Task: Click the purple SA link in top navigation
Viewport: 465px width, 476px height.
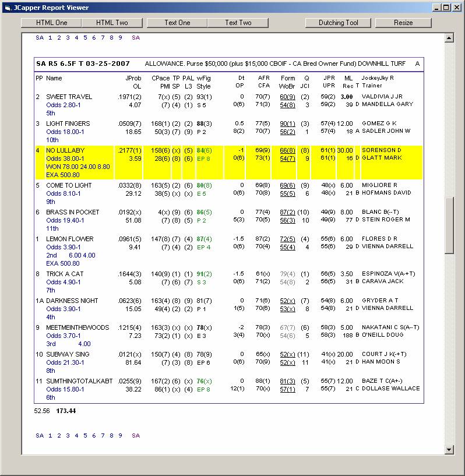Action: click(136, 38)
